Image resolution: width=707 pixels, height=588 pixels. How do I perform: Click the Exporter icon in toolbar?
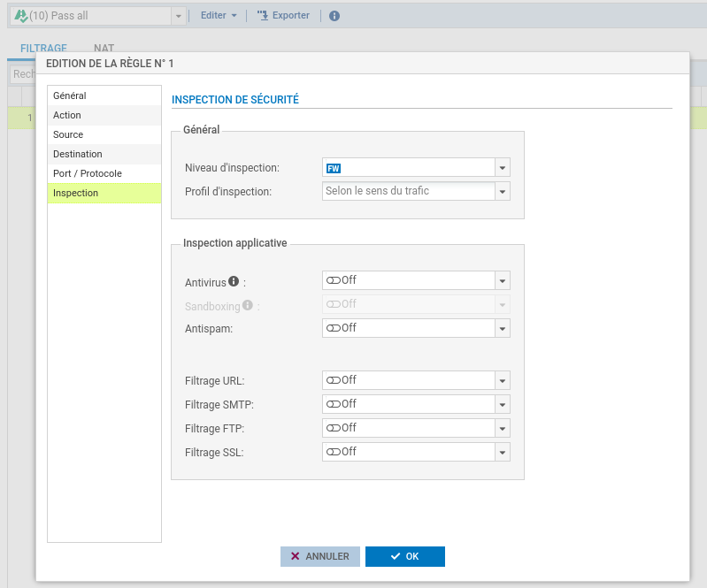(262, 16)
